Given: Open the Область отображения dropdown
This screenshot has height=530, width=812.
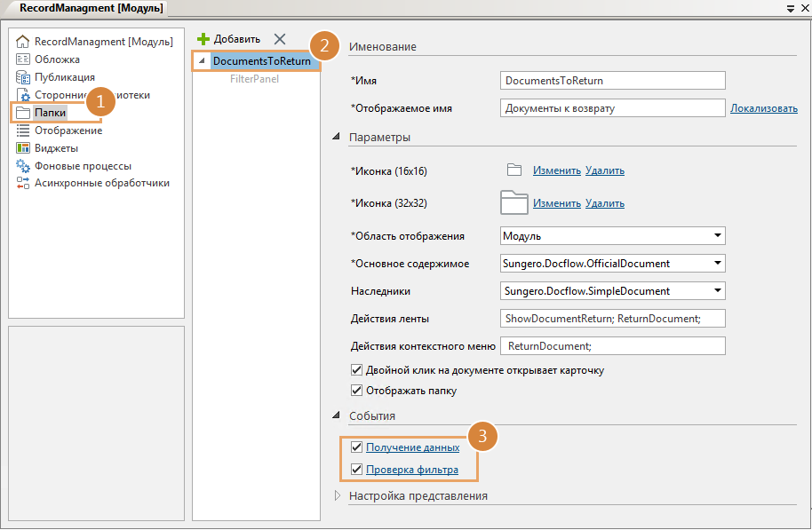Looking at the screenshot, I should click(716, 236).
